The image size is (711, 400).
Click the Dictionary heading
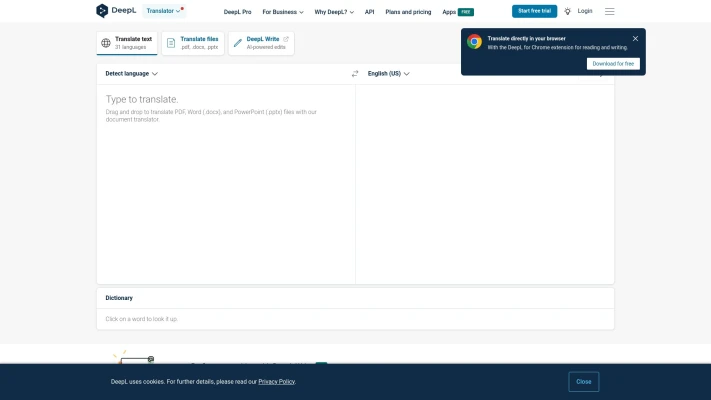pos(119,298)
